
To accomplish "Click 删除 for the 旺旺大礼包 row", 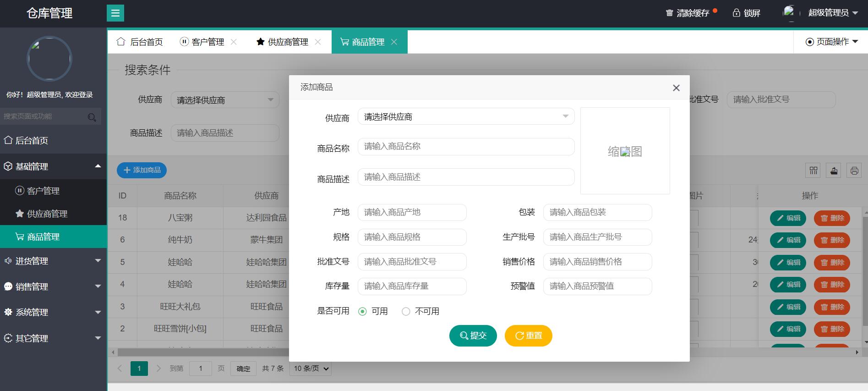I will [832, 307].
